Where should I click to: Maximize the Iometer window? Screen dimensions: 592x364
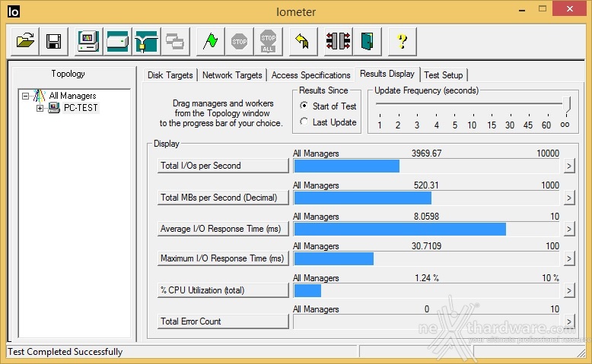[543, 8]
